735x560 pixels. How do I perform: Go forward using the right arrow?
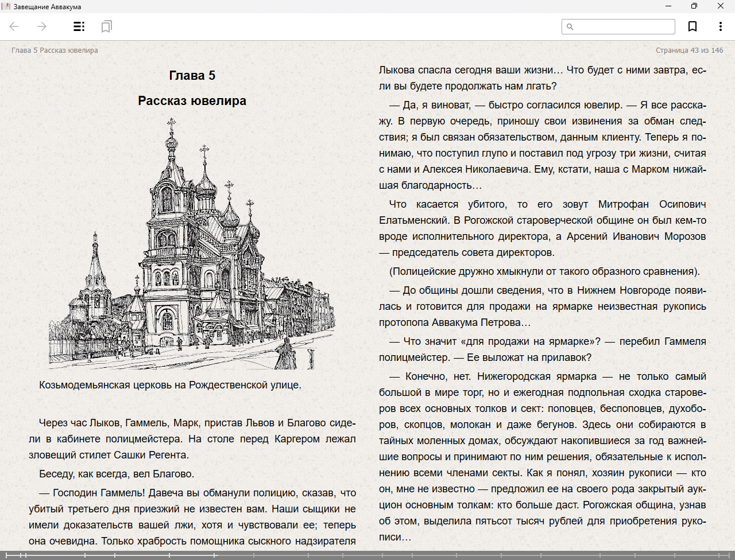[42, 26]
